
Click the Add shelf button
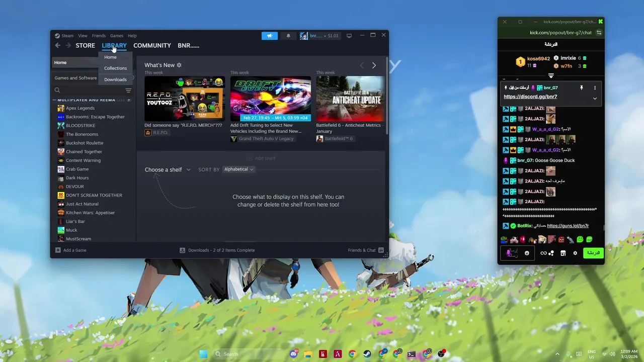[x=261, y=158]
